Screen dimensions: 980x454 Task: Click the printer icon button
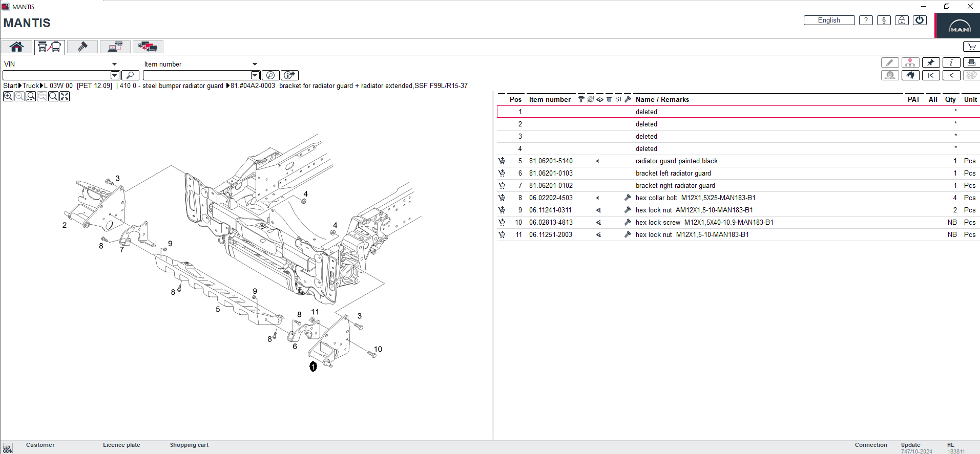(971, 62)
